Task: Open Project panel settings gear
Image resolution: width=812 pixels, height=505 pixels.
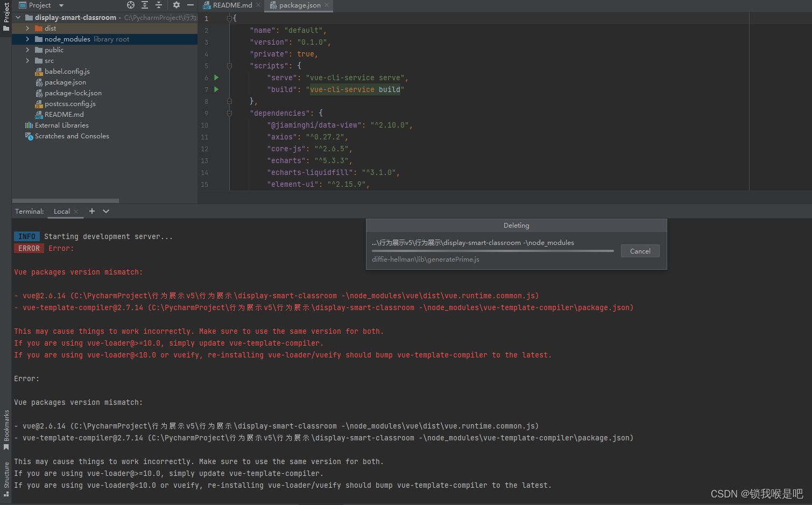Action: coord(176,5)
